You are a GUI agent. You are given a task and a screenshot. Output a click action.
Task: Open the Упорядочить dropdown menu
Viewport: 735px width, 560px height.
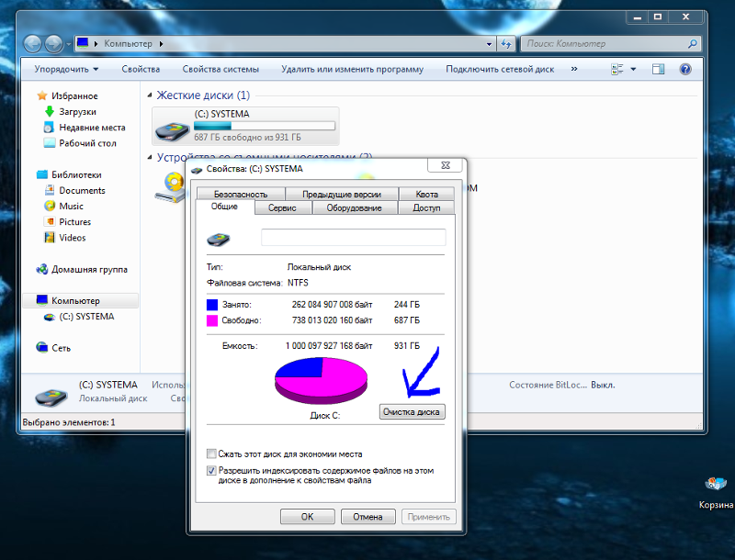click(66, 69)
